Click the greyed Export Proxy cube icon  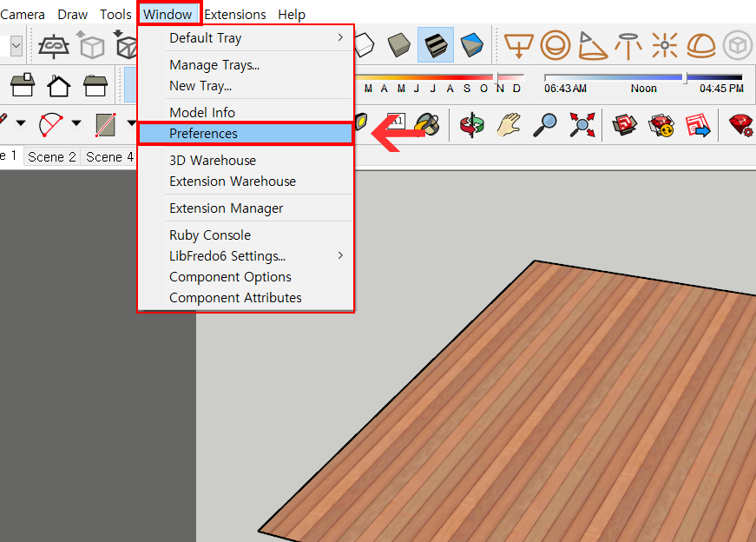[90, 45]
